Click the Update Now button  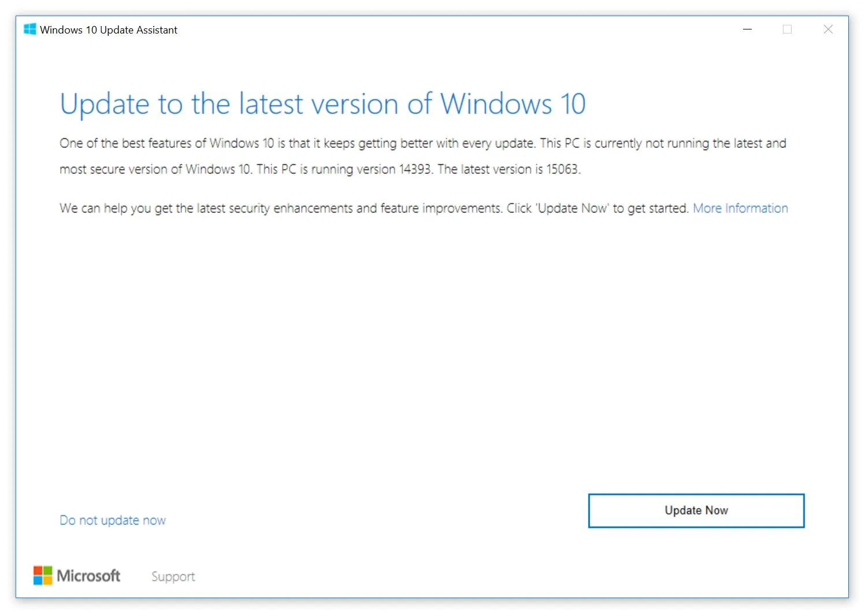click(696, 510)
